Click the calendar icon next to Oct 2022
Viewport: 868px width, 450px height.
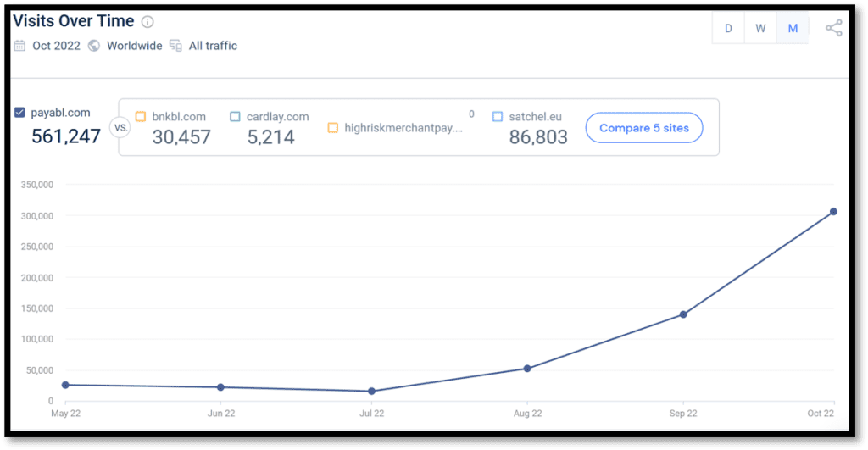[x=19, y=46]
